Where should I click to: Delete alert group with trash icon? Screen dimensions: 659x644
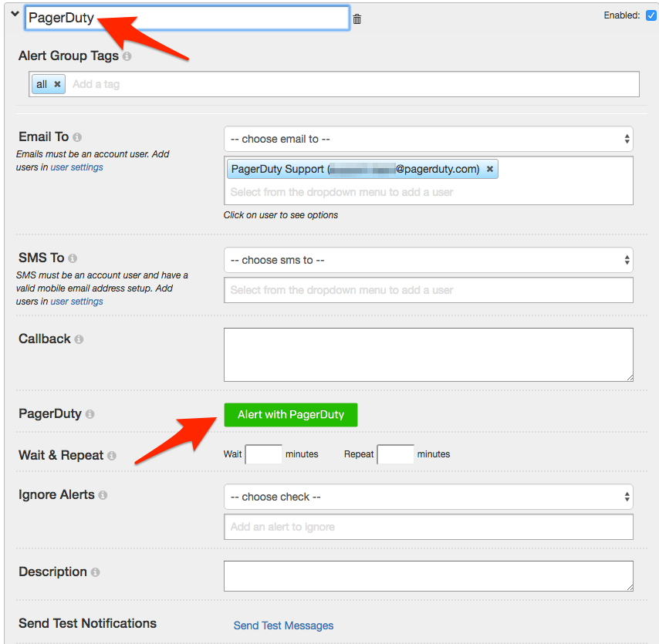coord(357,19)
